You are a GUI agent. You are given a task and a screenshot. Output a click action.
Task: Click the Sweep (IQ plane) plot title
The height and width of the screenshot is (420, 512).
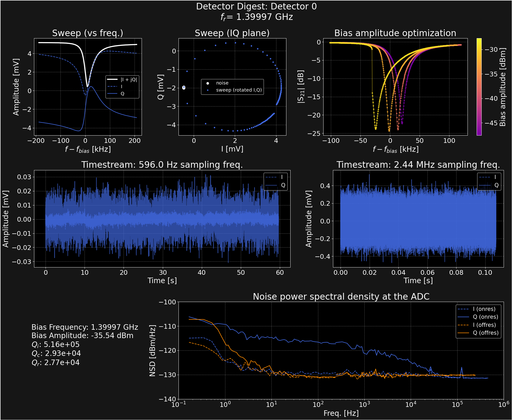[x=232, y=33]
